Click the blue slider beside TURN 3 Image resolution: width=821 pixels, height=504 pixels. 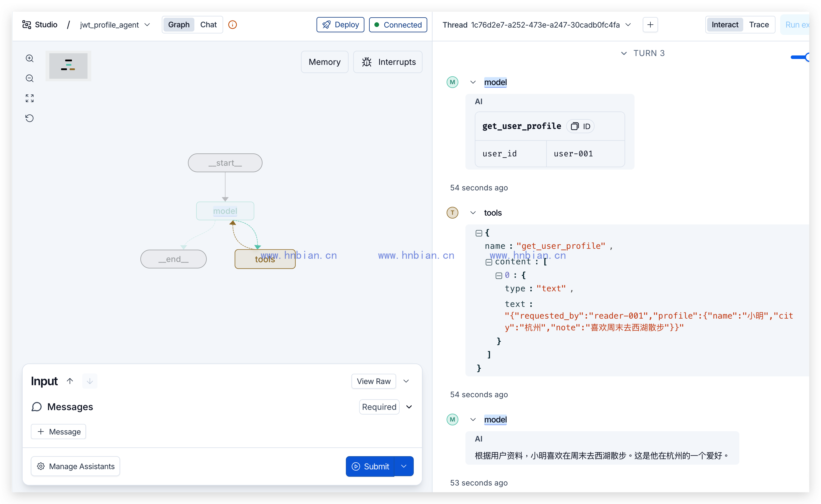coord(800,57)
